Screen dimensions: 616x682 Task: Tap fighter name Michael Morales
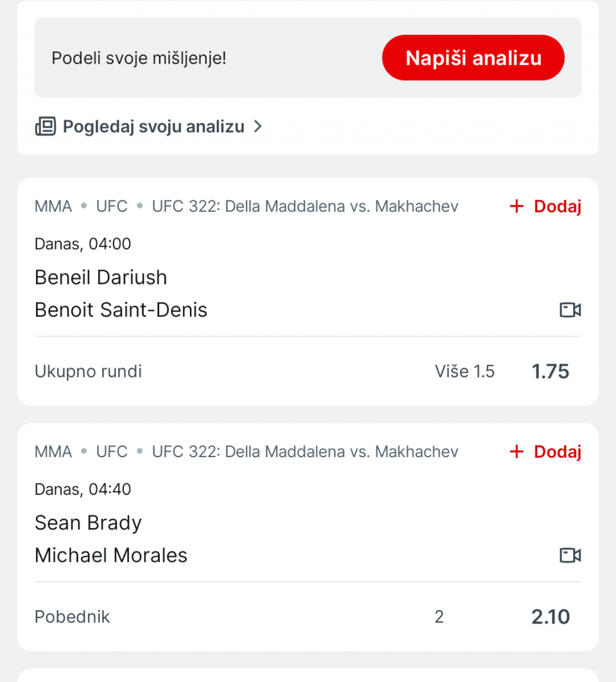111,555
